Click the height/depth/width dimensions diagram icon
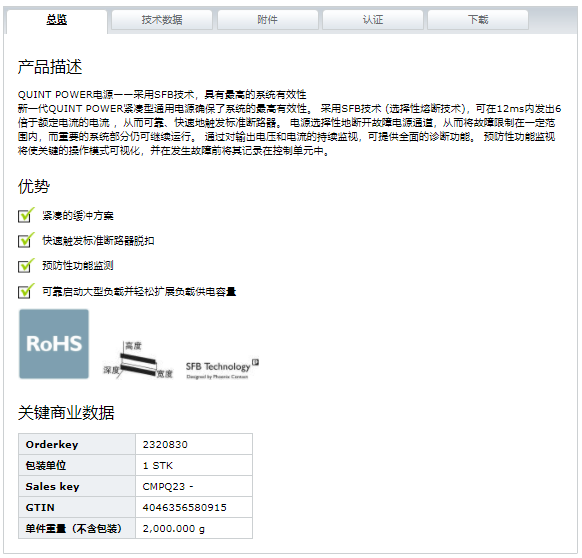This screenshot has width=582, height=558. click(138, 359)
